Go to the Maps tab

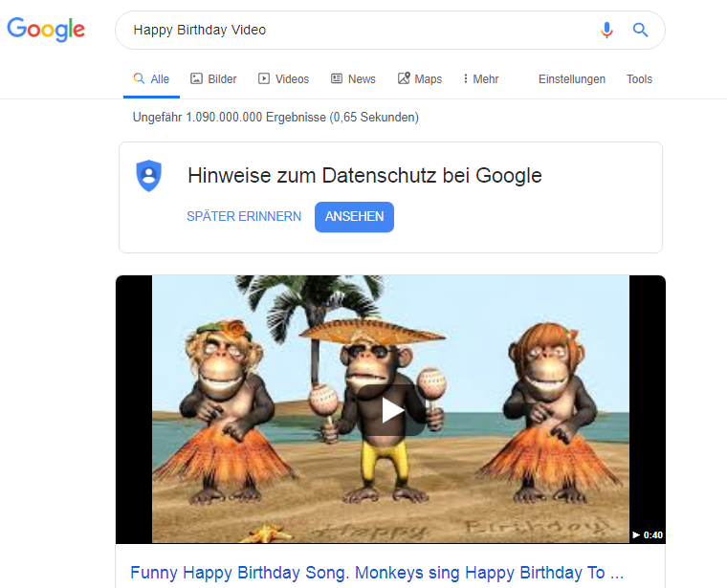tap(420, 79)
